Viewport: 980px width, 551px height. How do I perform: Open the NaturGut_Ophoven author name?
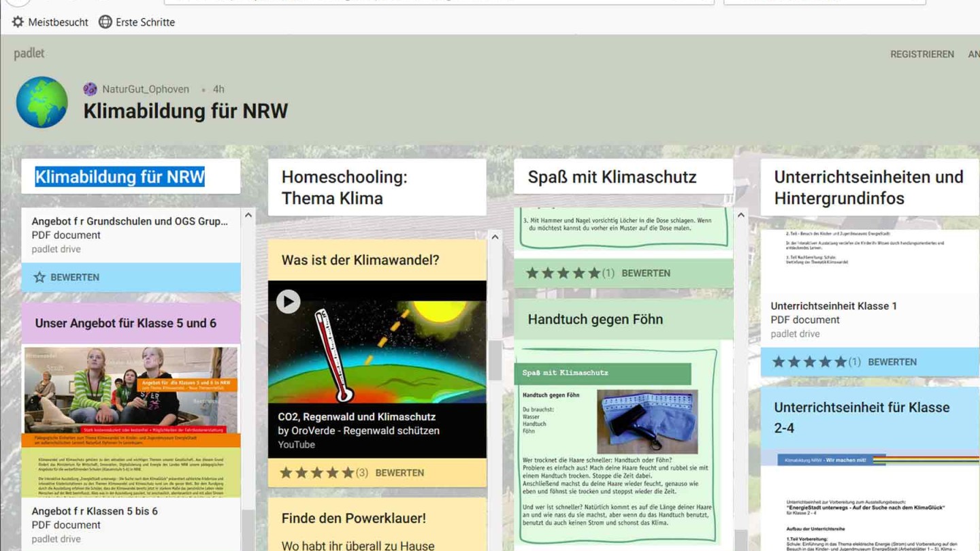[146, 89]
